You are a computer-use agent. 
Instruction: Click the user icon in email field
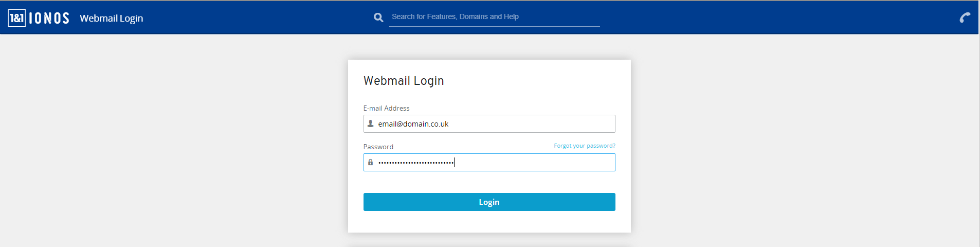[x=370, y=123]
